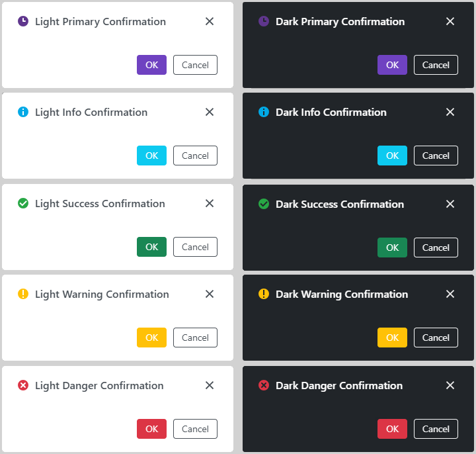Screen dimensions: 476x454
Task: Click the purple clock icon in Light Primary Confirmation
Action: coord(23,21)
